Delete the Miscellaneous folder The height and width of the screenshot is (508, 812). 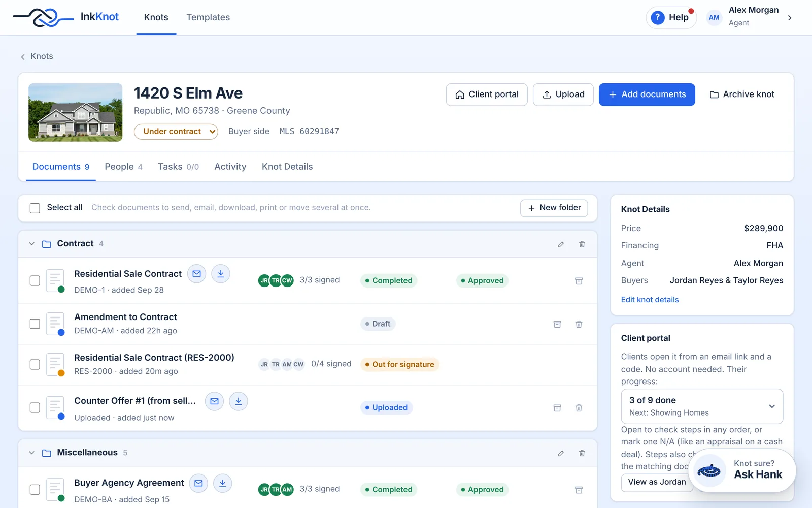click(582, 453)
